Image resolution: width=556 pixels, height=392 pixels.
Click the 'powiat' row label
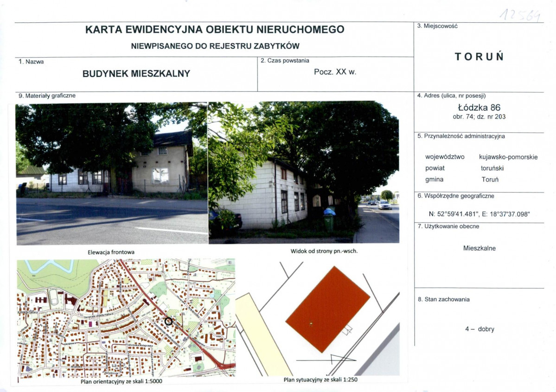point(435,168)
